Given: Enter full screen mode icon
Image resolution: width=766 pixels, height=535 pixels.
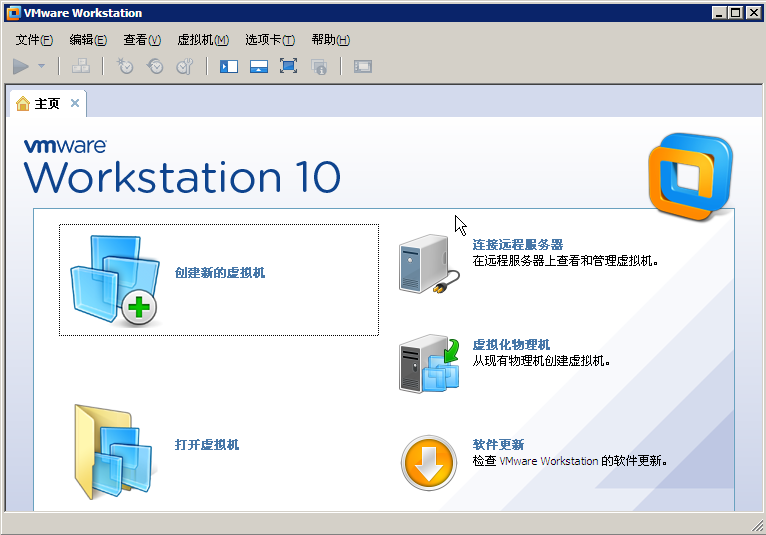Looking at the screenshot, I should click(289, 66).
